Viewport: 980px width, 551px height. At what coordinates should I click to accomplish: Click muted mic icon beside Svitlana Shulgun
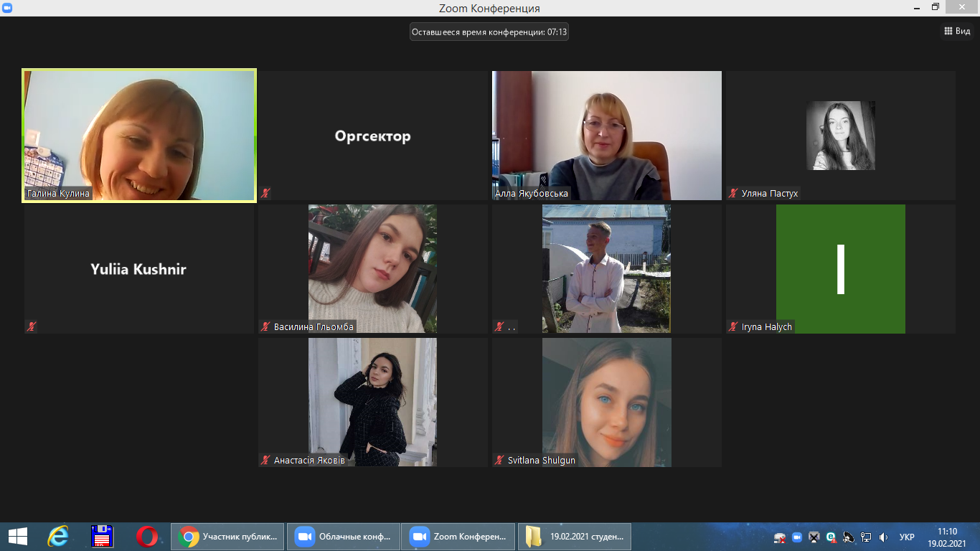(x=499, y=460)
